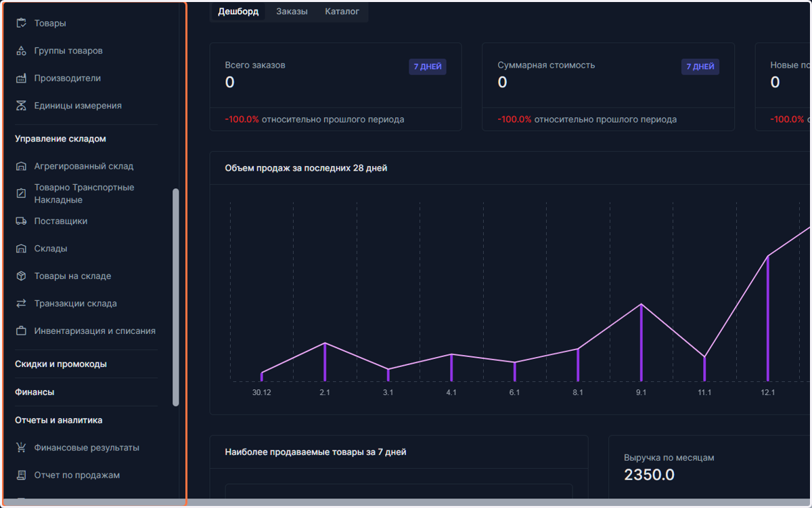Click the chart bar for 2.1

[x=325, y=362]
